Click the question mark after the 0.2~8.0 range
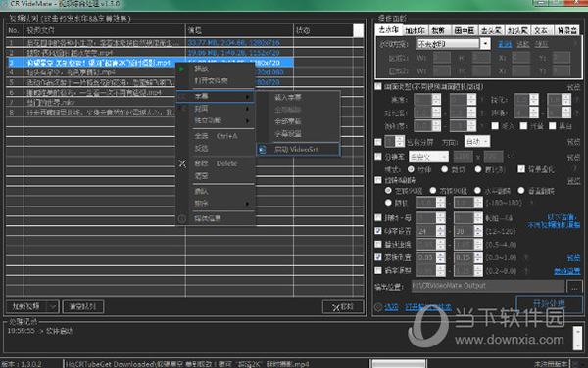The image size is (588, 368). click(x=526, y=271)
